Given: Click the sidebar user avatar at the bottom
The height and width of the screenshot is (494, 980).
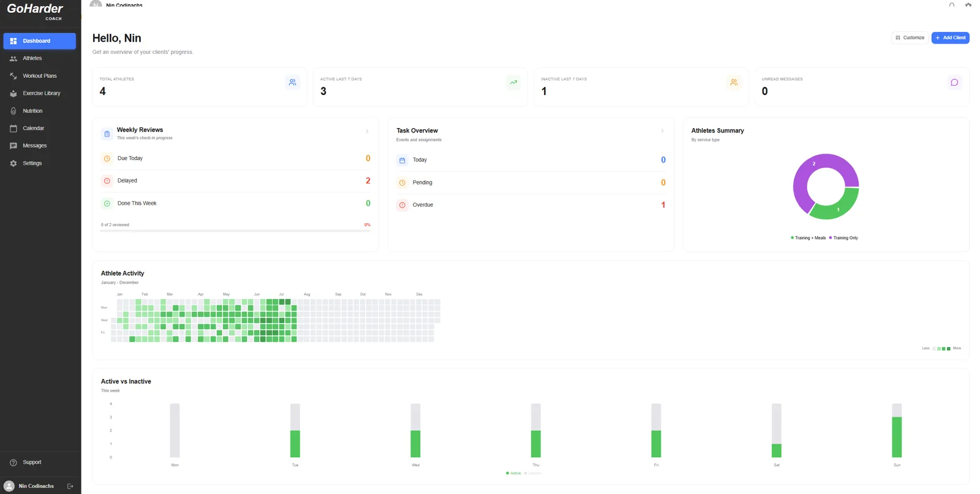Looking at the screenshot, I should pos(9,487).
